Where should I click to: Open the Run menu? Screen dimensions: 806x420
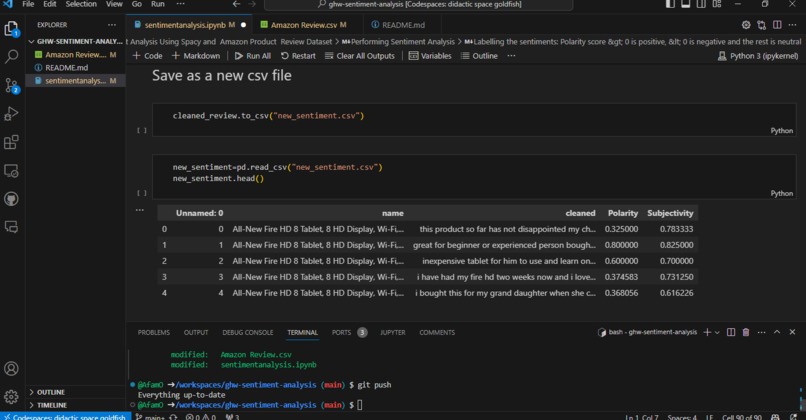(x=158, y=4)
